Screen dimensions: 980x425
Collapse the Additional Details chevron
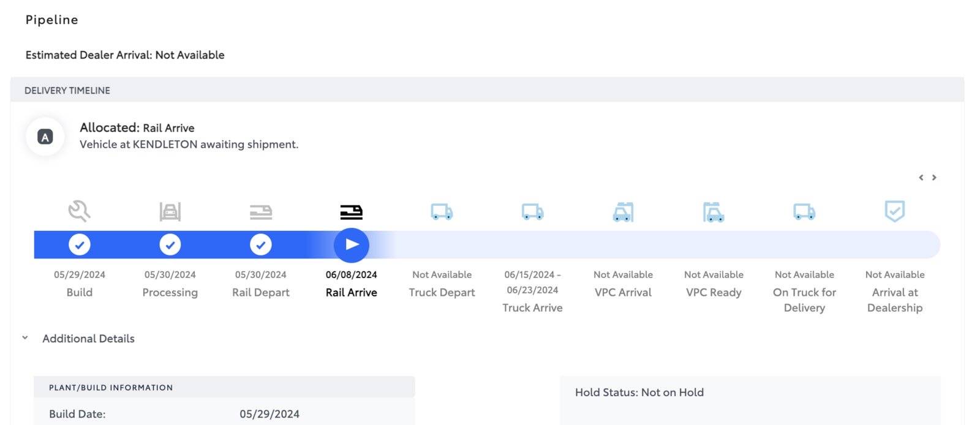pyautogui.click(x=25, y=338)
